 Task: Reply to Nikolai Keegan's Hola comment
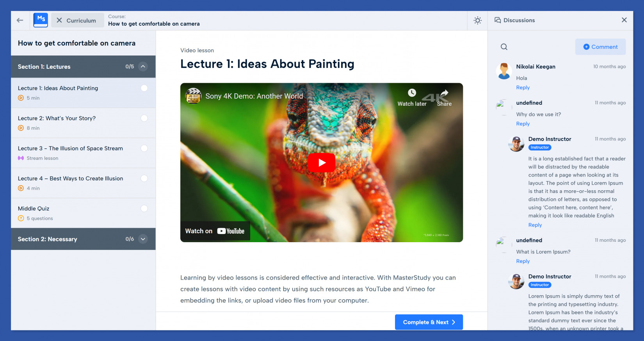pyautogui.click(x=523, y=87)
